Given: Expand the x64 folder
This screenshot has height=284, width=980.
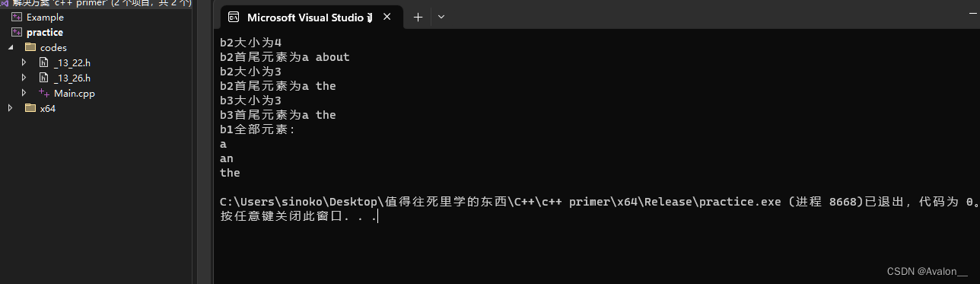Looking at the screenshot, I should pyautogui.click(x=11, y=108).
